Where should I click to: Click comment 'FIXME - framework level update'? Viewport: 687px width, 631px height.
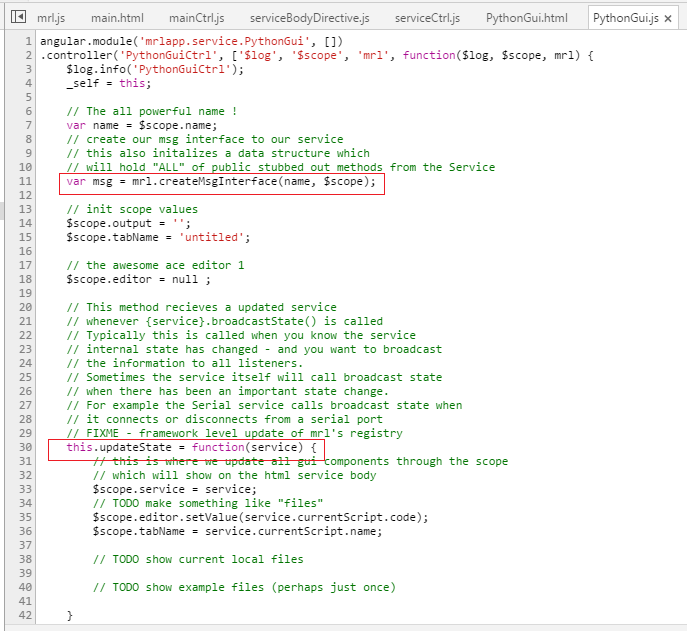click(x=234, y=433)
